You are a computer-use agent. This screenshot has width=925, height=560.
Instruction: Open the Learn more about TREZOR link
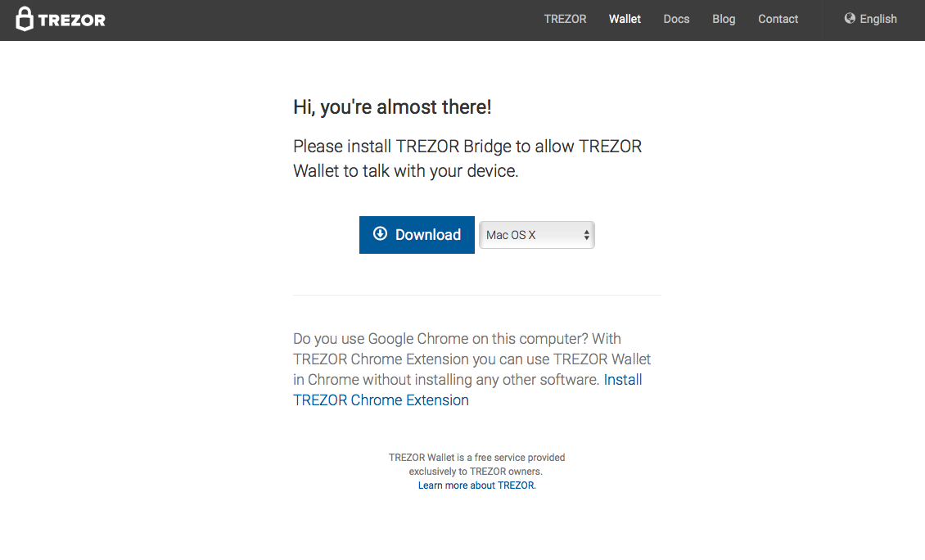pos(476,485)
